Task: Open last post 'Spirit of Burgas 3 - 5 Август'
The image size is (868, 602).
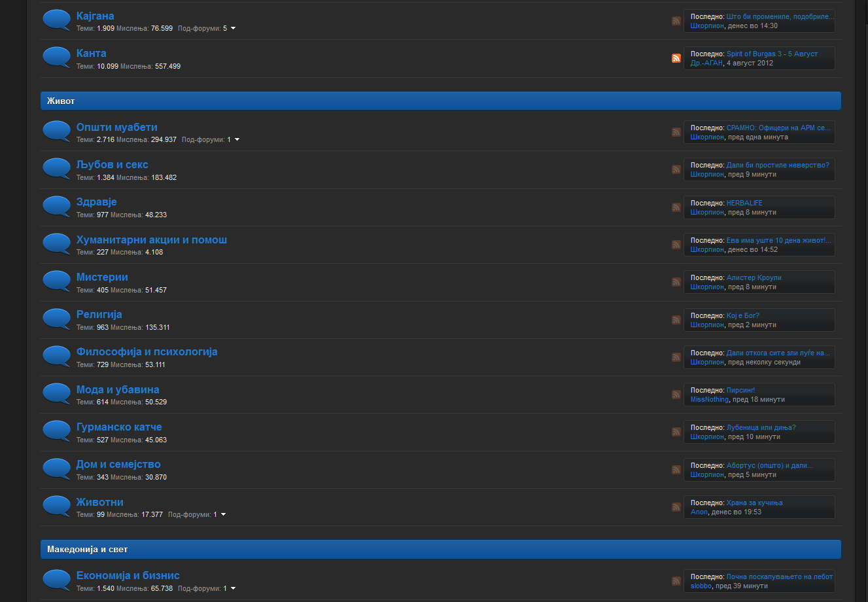Action: click(772, 54)
